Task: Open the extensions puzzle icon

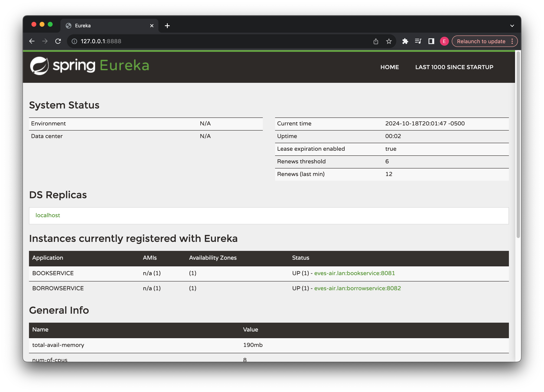Action: click(405, 41)
